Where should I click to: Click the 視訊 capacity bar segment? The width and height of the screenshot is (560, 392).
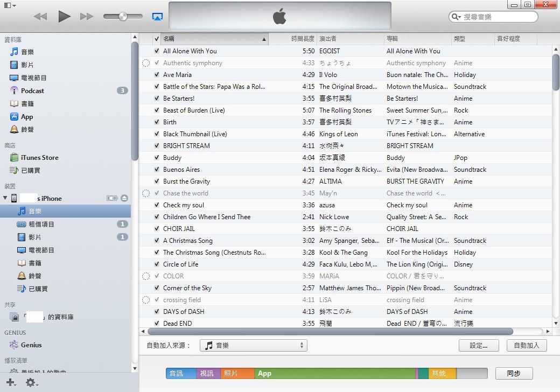pyautogui.click(x=208, y=374)
